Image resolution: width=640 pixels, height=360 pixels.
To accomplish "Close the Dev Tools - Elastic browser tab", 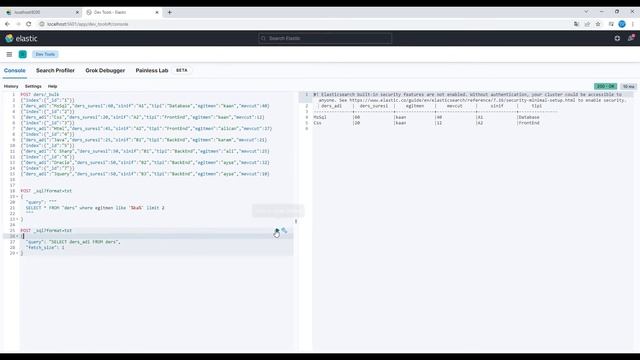I will pyautogui.click(x=157, y=12).
